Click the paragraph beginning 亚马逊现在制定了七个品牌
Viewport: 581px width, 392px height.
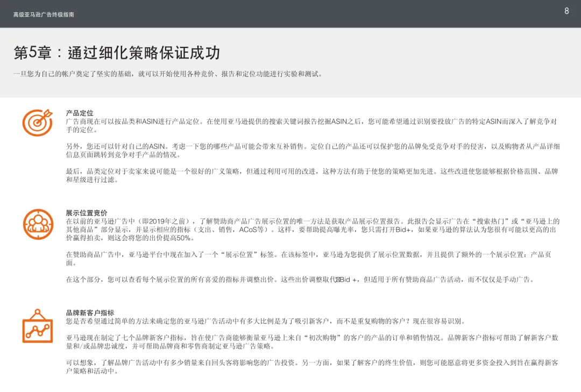(x=312, y=342)
